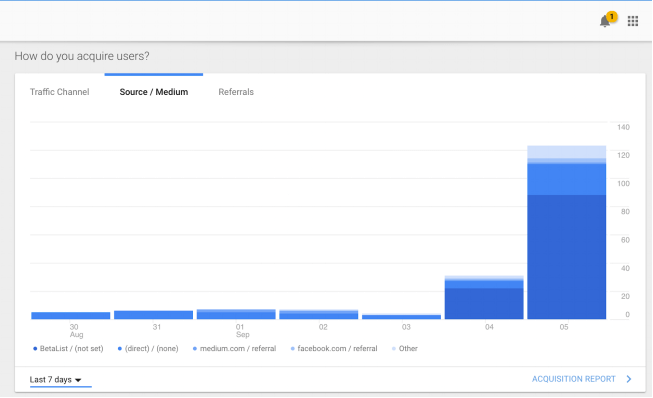Click the bar for 01 Sep

(236, 314)
